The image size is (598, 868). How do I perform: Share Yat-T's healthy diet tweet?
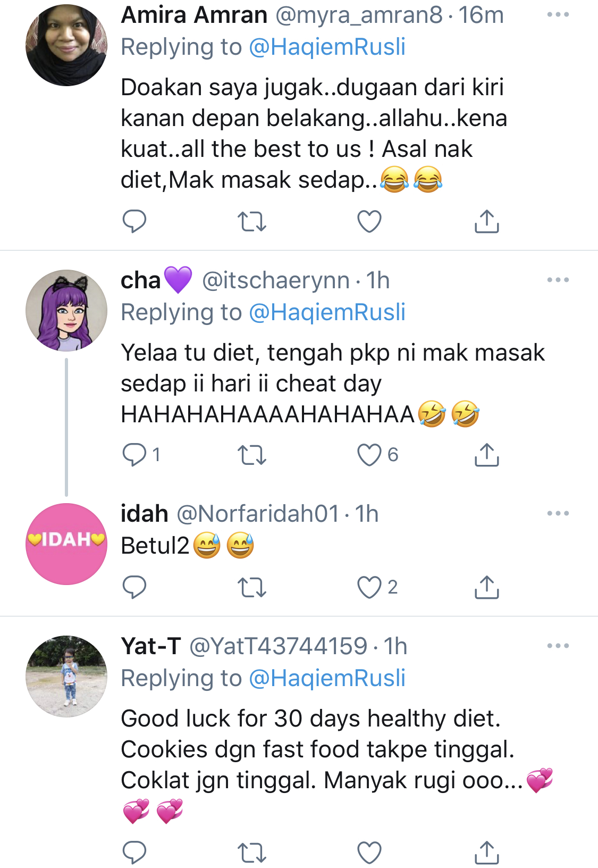(x=486, y=853)
